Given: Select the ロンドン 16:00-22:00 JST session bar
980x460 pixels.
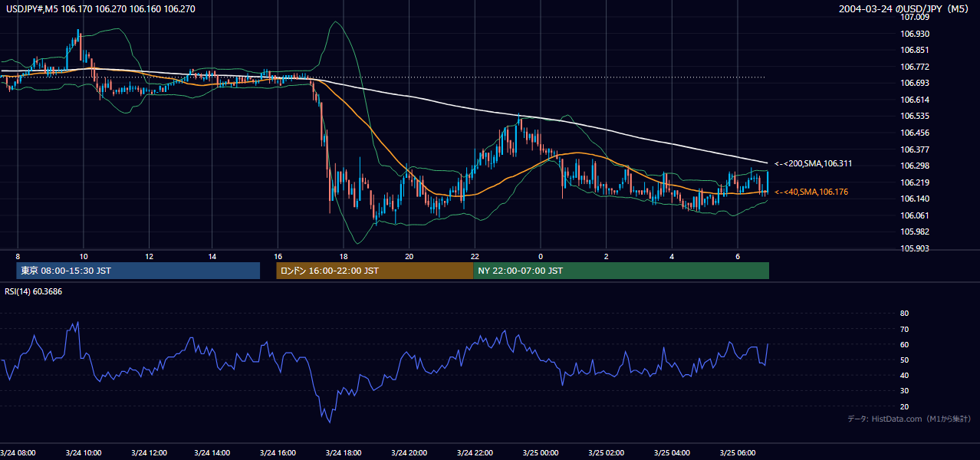Looking at the screenshot, I should pos(375,271).
